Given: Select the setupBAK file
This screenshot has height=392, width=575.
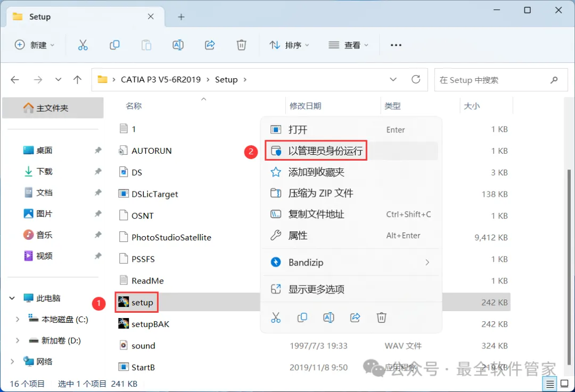Looking at the screenshot, I should pos(150,324).
